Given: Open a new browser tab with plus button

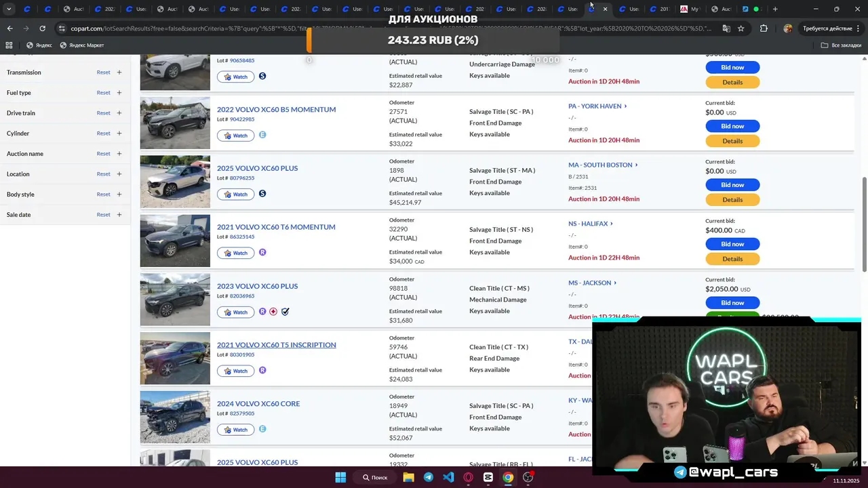Looking at the screenshot, I should click(x=775, y=9).
